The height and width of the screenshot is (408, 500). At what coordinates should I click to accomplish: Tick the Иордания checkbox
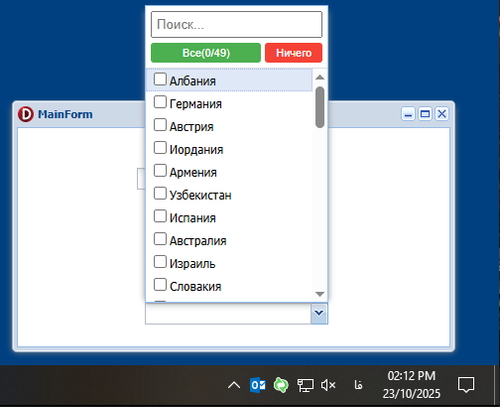[160, 148]
